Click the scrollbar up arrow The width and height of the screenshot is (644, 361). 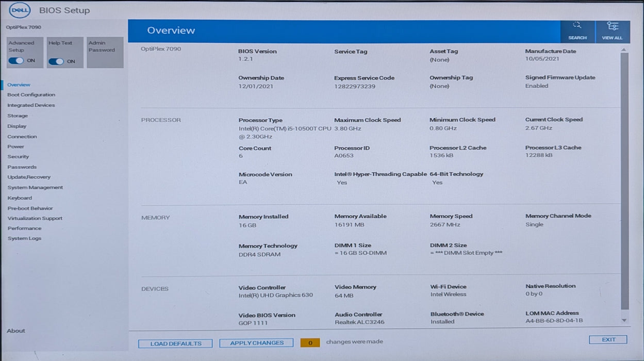(624, 50)
